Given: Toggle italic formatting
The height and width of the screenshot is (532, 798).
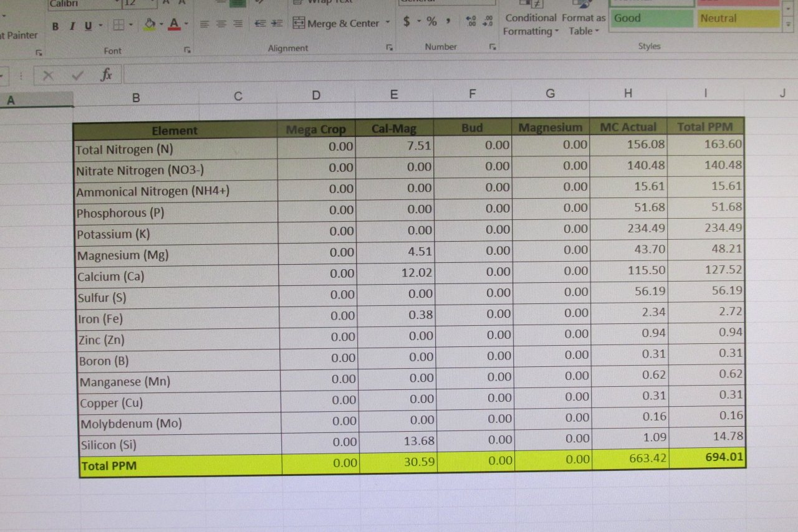Looking at the screenshot, I should click(72, 26).
